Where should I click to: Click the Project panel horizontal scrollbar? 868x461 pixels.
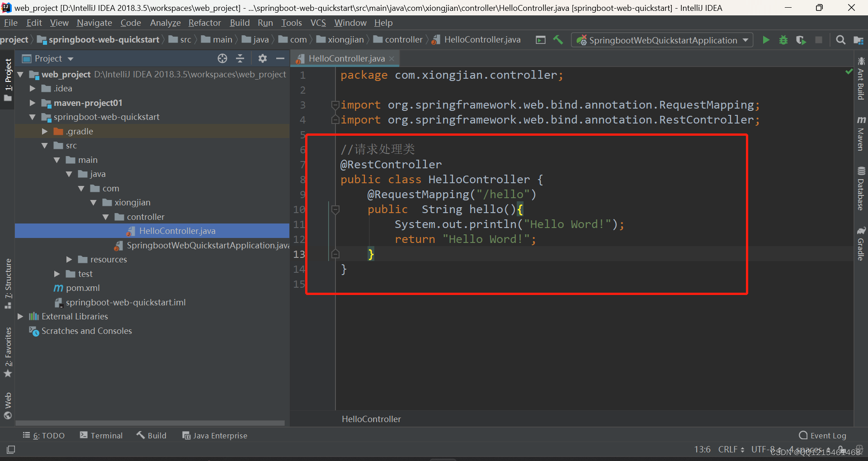tap(150, 423)
